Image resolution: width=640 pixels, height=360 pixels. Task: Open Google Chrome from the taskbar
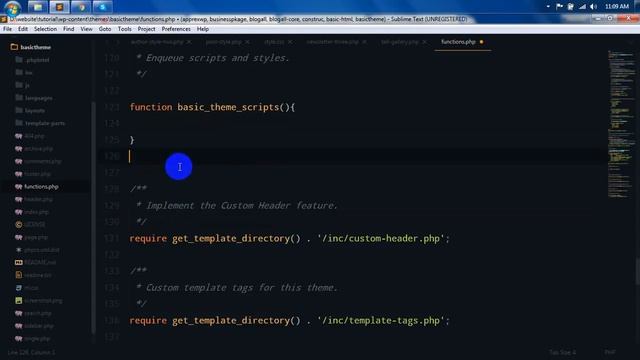81,7
